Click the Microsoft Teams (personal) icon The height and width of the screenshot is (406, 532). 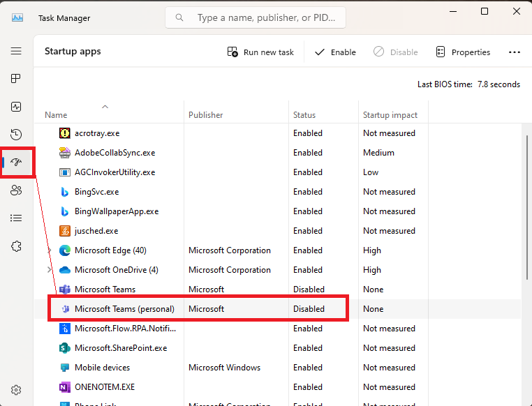pyautogui.click(x=65, y=309)
